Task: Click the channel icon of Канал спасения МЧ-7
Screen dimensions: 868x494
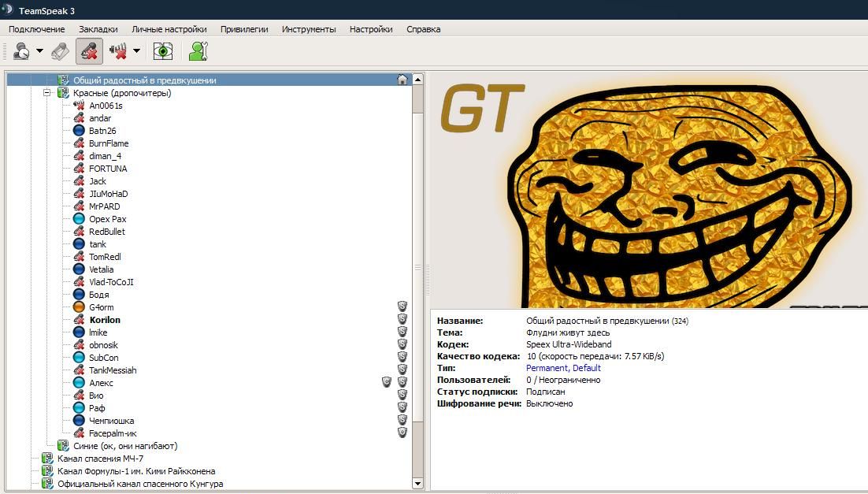Action: click(x=47, y=459)
